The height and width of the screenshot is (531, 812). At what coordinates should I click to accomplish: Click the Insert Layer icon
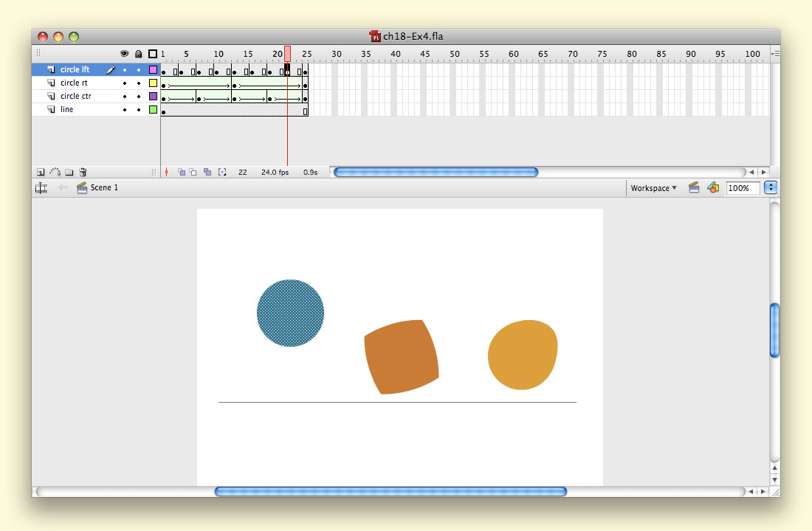pos(41,172)
